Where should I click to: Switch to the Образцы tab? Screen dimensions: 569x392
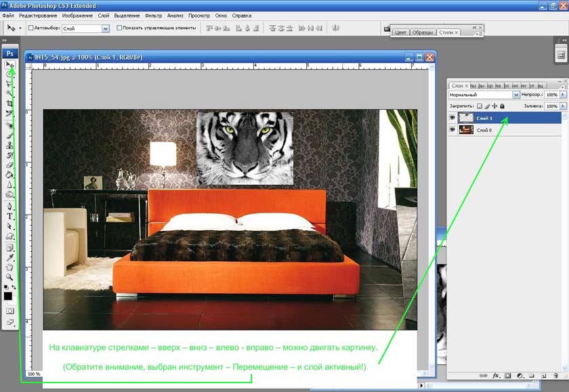tap(423, 32)
